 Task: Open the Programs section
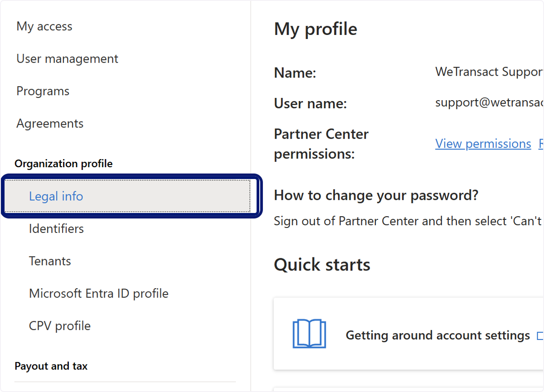tap(43, 91)
